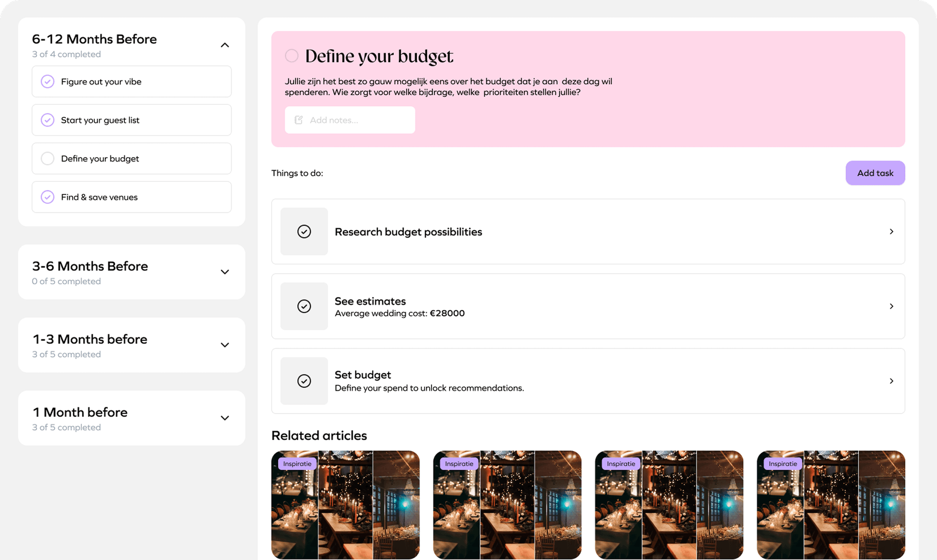The width and height of the screenshot is (937, 560).
Task: Click the note pencil icon in Add notes
Action: [299, 120]
